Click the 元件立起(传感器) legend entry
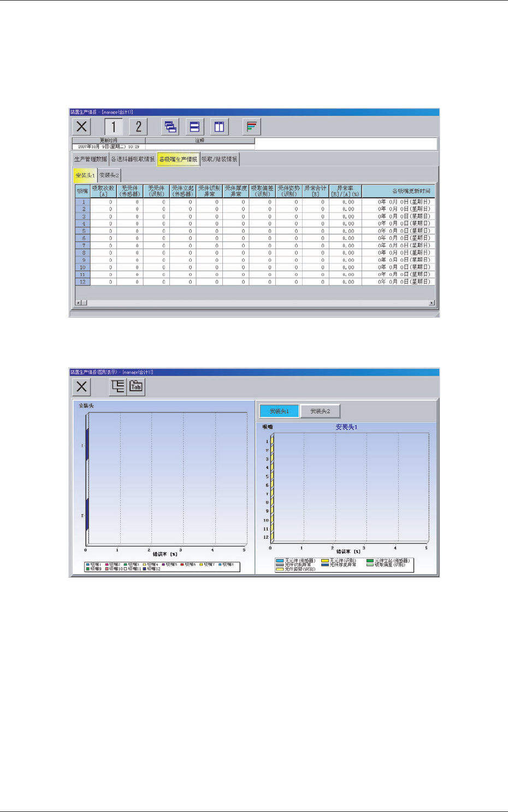This screenshot has height=812, width=508. [x=387, y=561]
